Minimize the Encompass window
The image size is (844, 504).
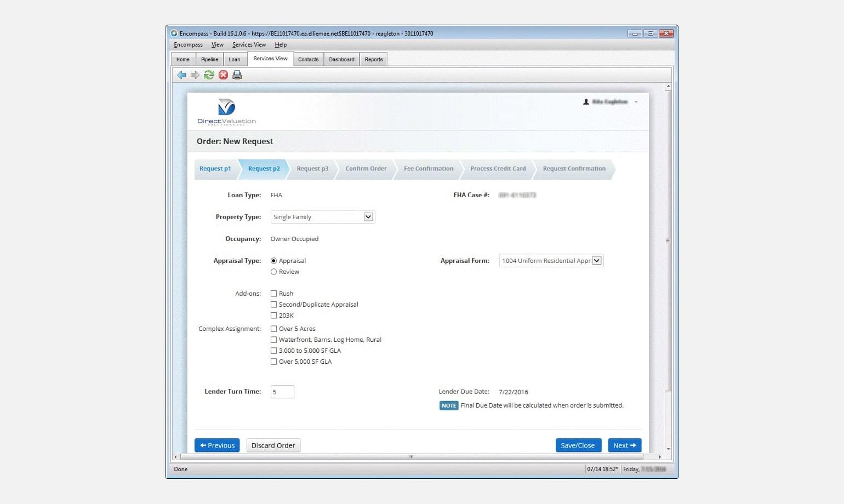coord(635,33)
